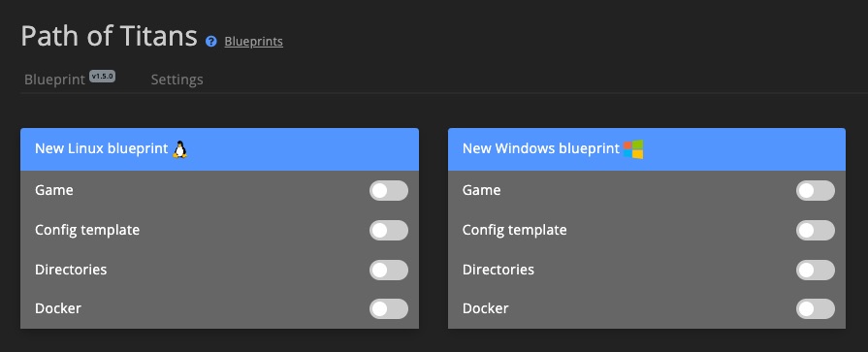Select Game label in Windows blueprint
This screenshot has height=352, width=868.
click(482, 190)
